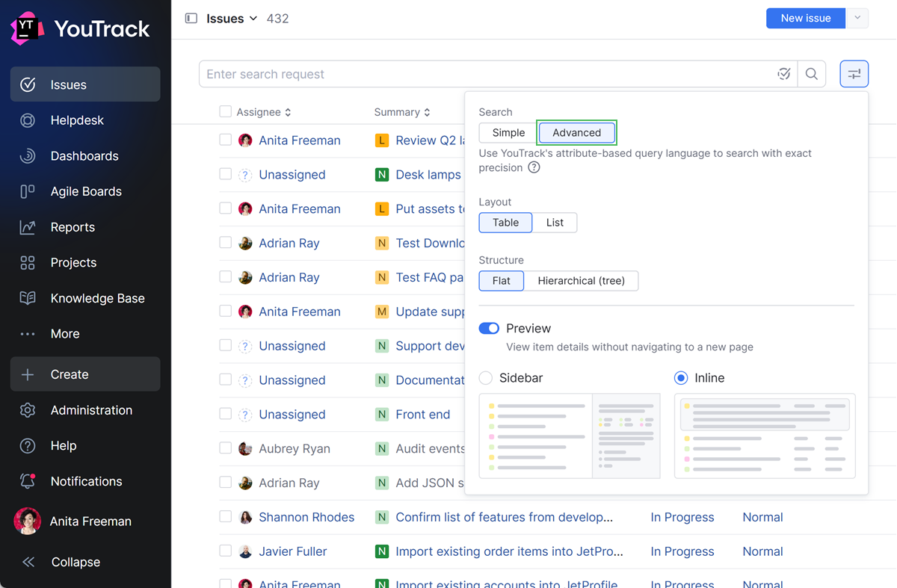Check the Desk lamps row checkbox
Screen dimensions: 897x588
tap(225, 174)
